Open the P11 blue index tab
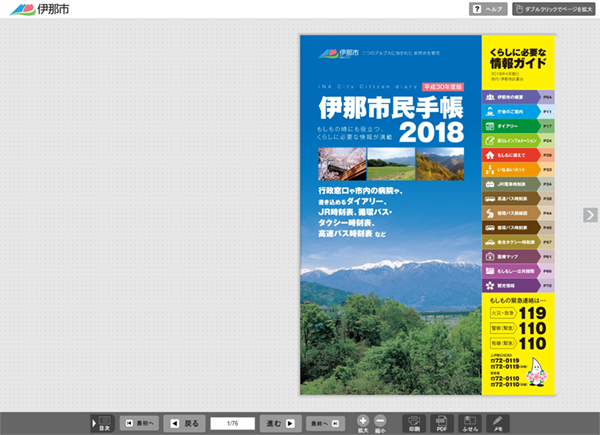 click(x=518, y=111)
